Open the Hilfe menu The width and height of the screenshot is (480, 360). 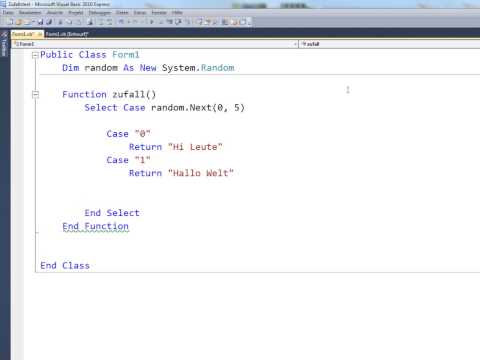point(177,12)
